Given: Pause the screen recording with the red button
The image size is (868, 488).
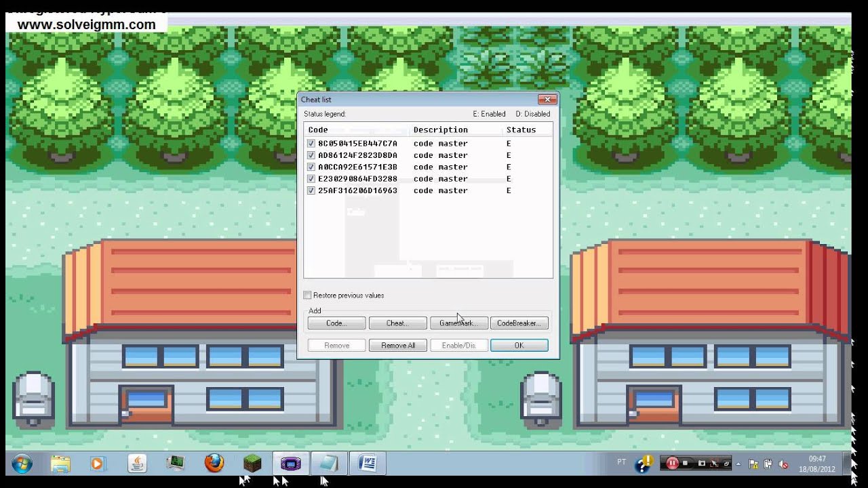Looking at the screenshot, I should point(672,464).
